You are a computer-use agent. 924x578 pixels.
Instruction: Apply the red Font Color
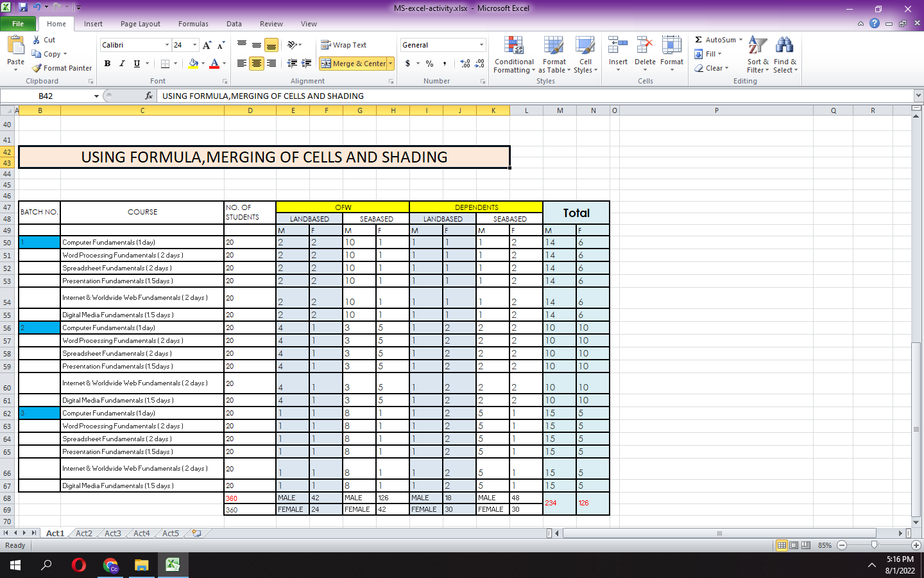point(214,64)
